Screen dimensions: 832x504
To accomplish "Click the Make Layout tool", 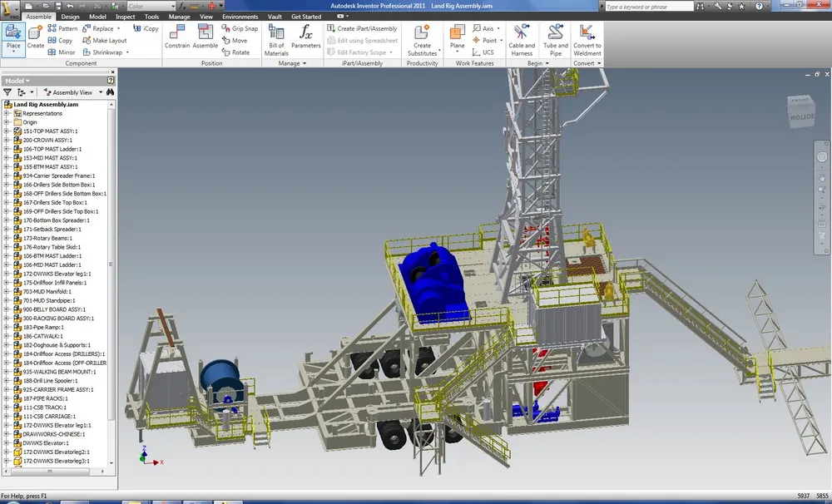I will coord(105,40).
